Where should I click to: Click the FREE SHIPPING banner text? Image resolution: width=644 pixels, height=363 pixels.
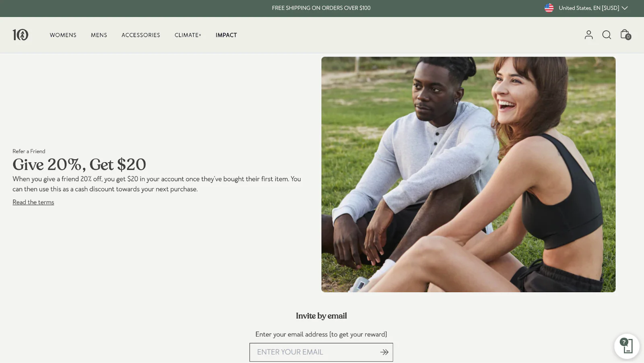[321, 8]
